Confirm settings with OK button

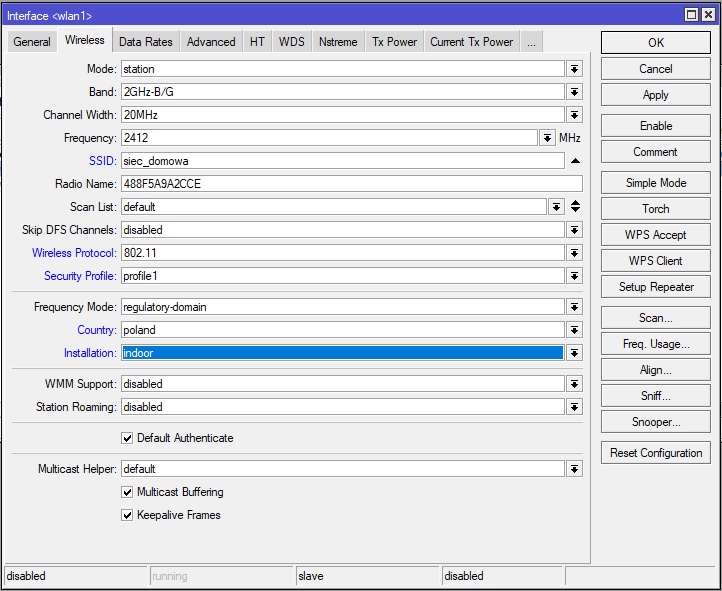coord(656,43)
